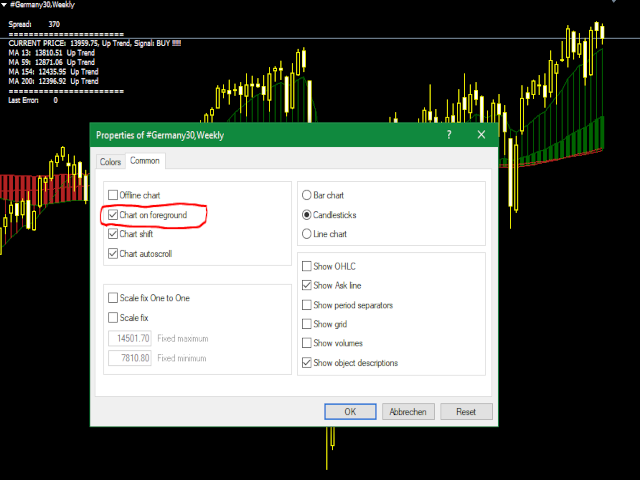The height and width of the screenshot is (480, 640).
Task: Disable Chart autoscroll
Action: pos(113,253)
